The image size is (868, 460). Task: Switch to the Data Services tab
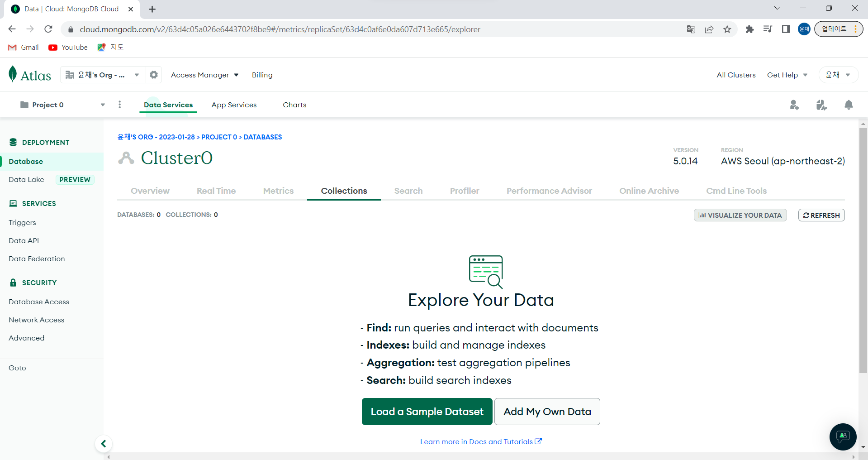pos(168,105)
